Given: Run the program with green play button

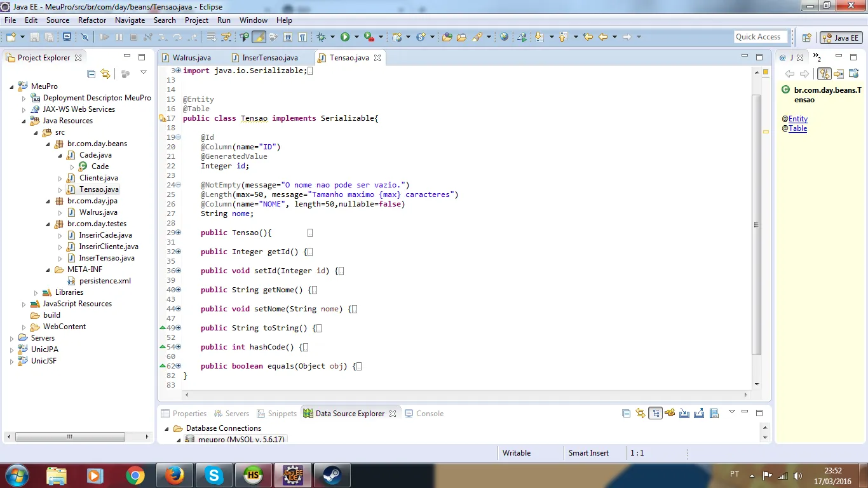Looking at the screenshot, I should (x=345, y=37).
